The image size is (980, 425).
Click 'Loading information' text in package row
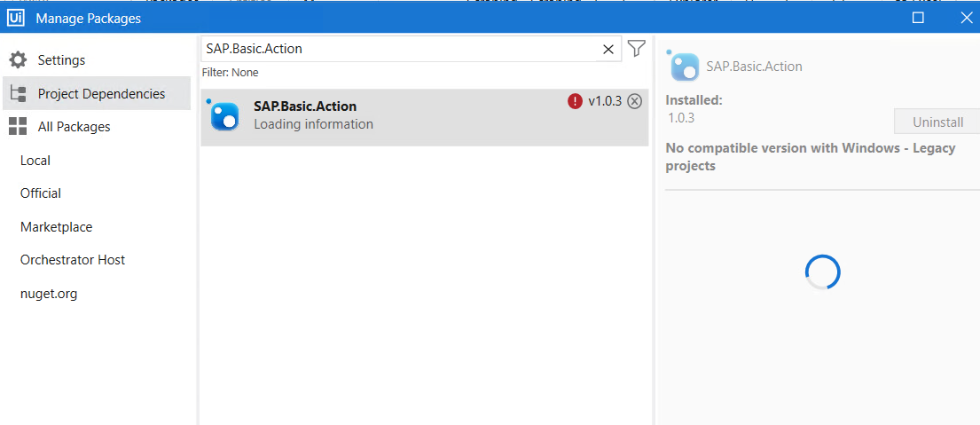(313, 124)
